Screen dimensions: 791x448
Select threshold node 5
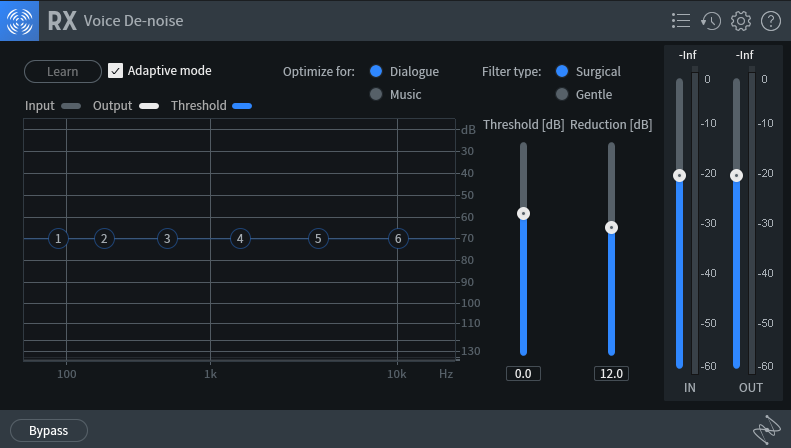(318, 239)
